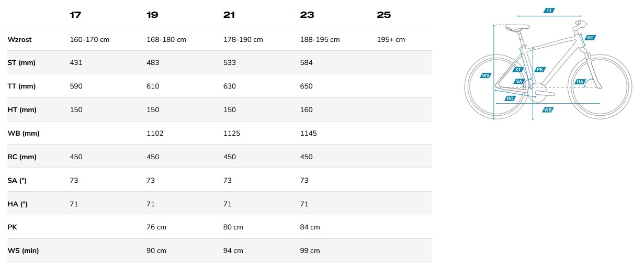Viewport: 644px width, 264px height.
Task: Select the size 23 column header
Action: click(x=307, y=15)
